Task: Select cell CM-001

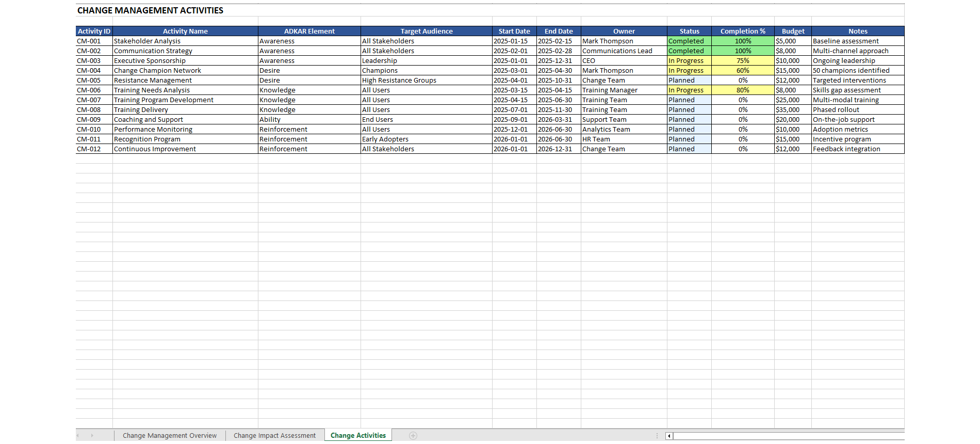Action: [x=94, y=41]
